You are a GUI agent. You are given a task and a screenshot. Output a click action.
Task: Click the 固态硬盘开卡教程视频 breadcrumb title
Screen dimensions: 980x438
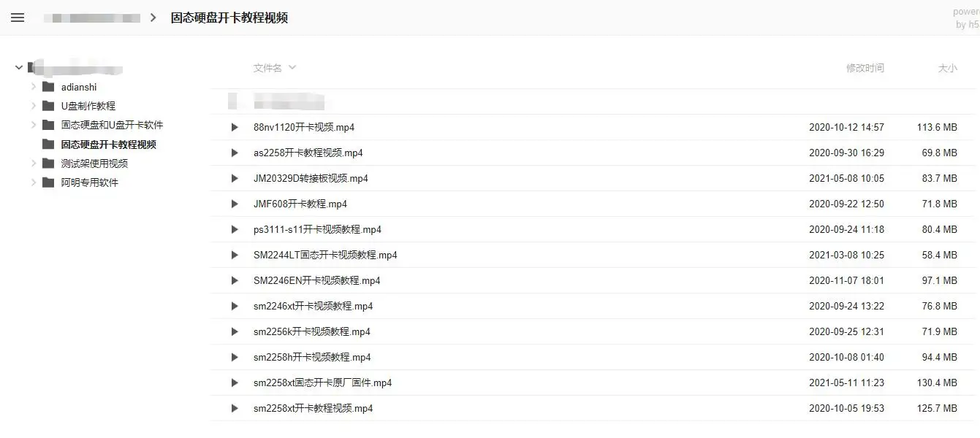tap(229, 18)
